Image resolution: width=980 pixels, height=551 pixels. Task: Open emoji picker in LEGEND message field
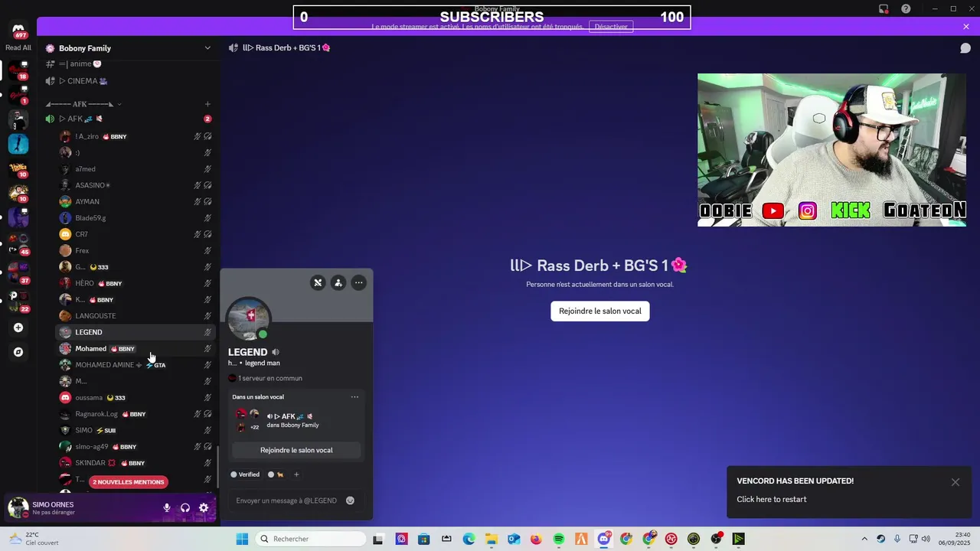click(x=350, y=500)
